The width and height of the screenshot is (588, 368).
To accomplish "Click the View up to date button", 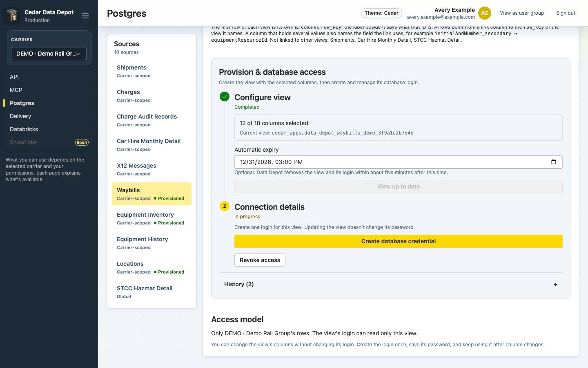I will point(399,186).
